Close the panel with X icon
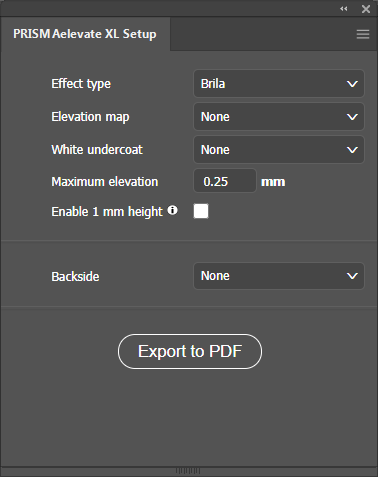This screenshot has width=378, height=477. click(366, 9)
